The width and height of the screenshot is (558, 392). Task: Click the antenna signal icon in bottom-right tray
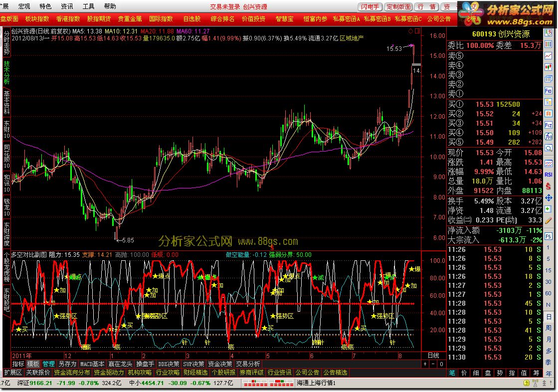(x=535, y=383)
